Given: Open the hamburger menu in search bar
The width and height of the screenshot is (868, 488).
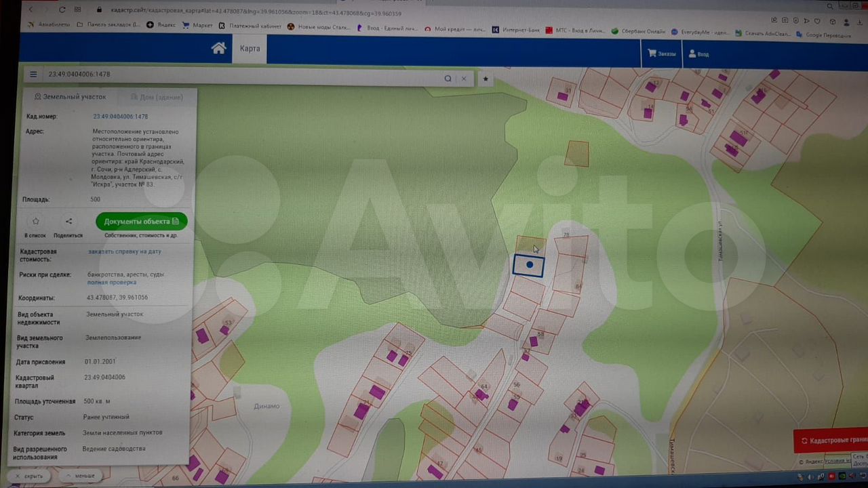Looking at the screenshot, I should [33, 75].
